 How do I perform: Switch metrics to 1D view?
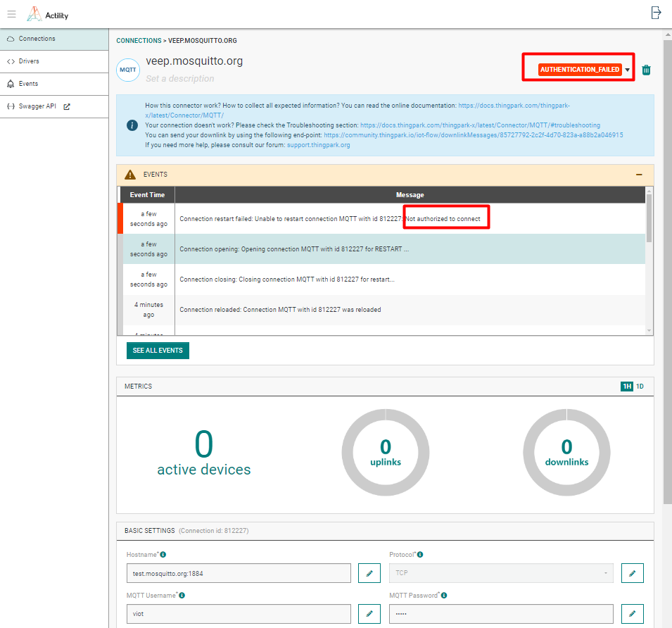coord(640,387)
